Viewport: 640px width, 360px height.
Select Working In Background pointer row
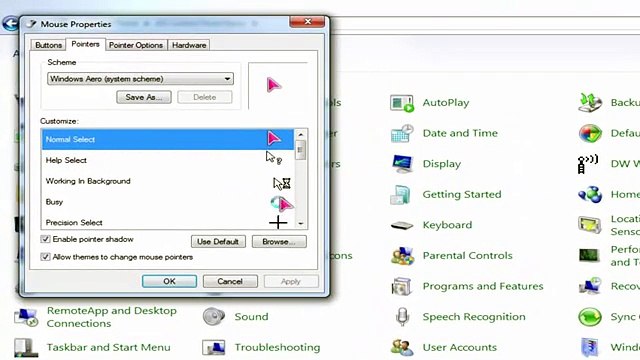coord(168,181)
